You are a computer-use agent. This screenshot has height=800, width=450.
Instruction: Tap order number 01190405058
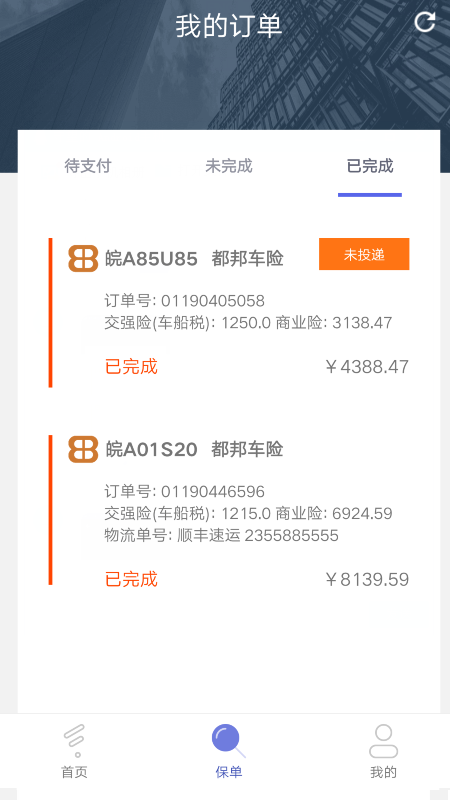(213, 301)
